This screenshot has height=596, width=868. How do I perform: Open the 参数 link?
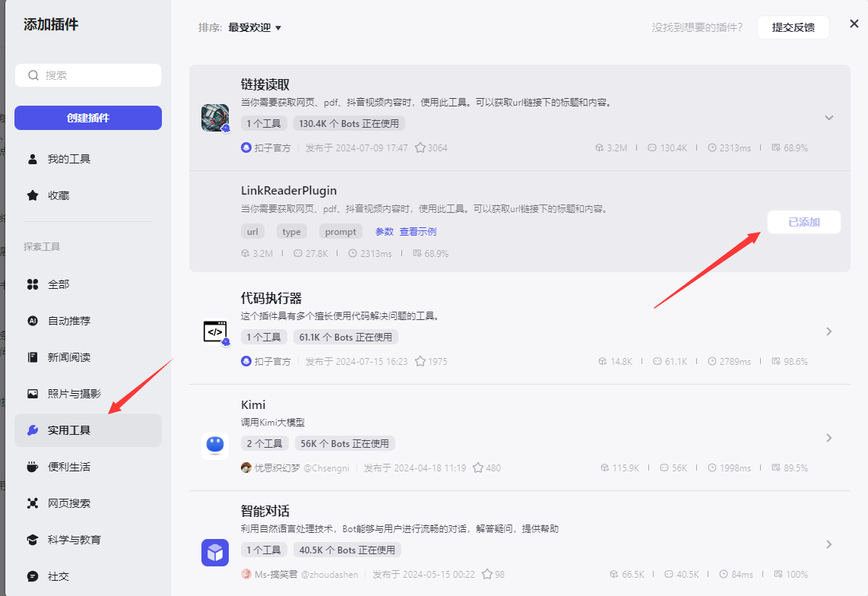pos(384,232)
